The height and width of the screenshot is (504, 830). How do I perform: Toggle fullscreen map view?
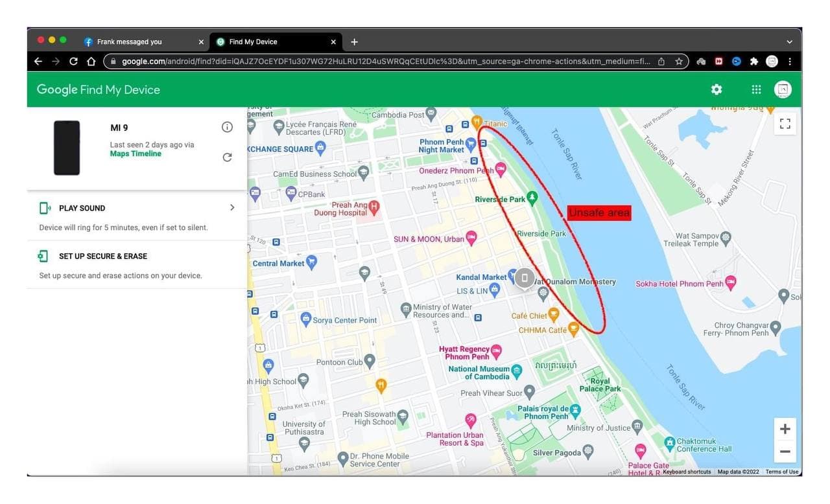pos(785,123)
